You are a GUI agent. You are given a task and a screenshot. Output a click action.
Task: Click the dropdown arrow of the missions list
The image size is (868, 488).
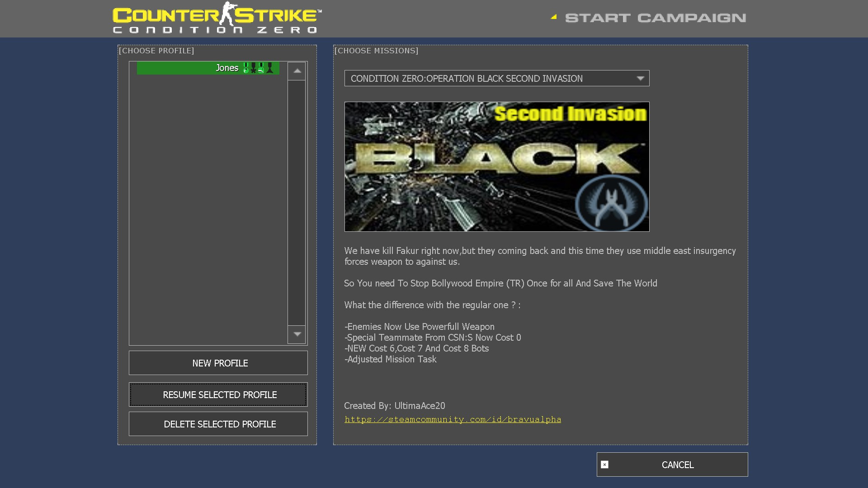[640, 78]
